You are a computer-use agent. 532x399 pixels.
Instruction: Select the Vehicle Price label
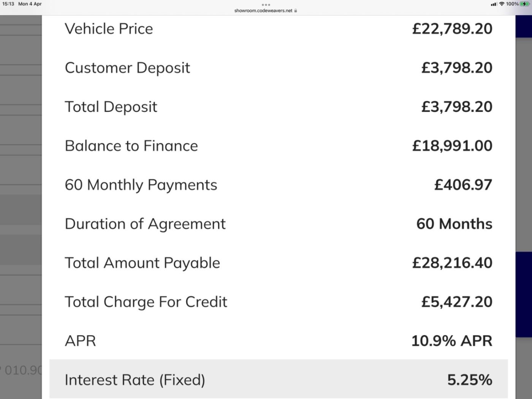[109, 29]
